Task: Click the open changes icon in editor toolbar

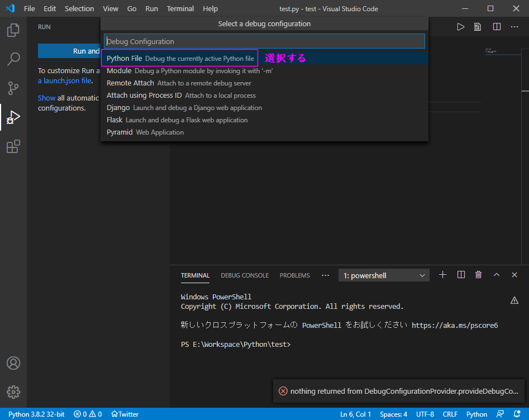Action: click(478, 27)
